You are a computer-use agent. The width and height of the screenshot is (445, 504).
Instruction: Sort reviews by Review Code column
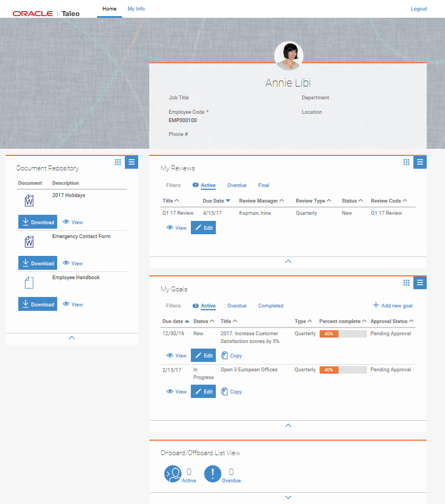389,200
